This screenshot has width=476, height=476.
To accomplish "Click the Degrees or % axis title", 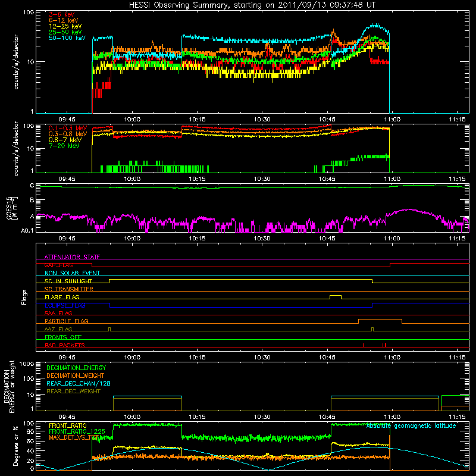I will click(x=15, y=446).
